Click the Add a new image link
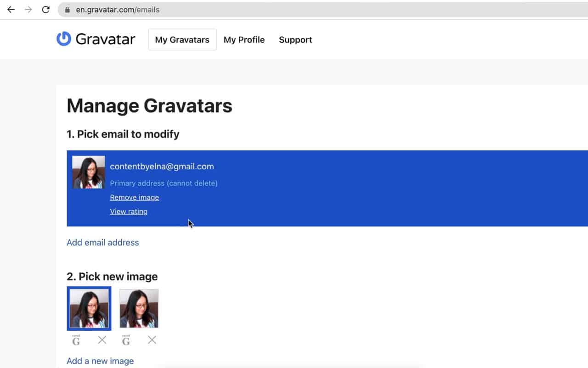 click(x=100, y=361)
